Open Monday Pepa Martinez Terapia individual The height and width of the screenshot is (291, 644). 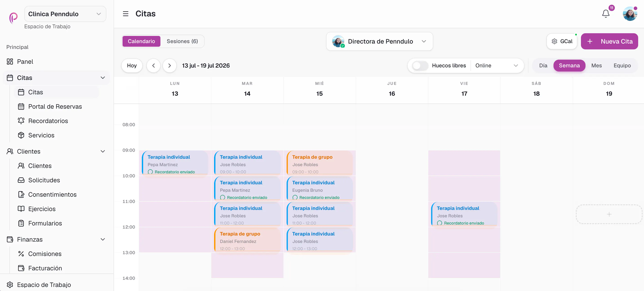tap(175, 162)
